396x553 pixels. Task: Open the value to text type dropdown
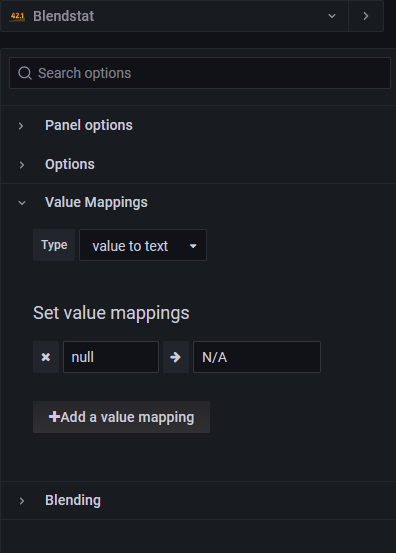[143, 245]
